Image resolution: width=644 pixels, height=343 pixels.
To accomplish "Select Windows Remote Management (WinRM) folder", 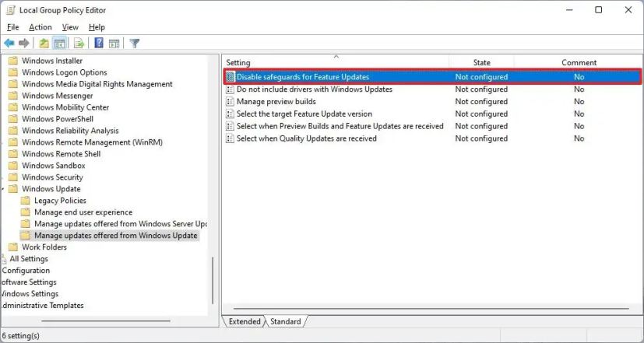I will [92, 142].
